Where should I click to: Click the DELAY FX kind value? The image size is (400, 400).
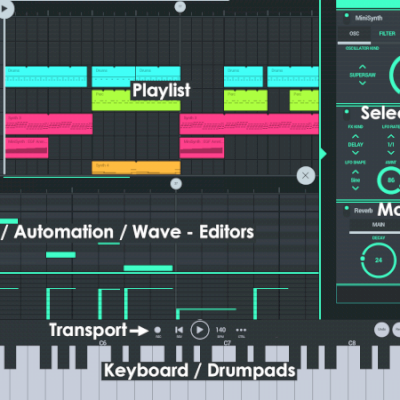(x=355, y=145)
